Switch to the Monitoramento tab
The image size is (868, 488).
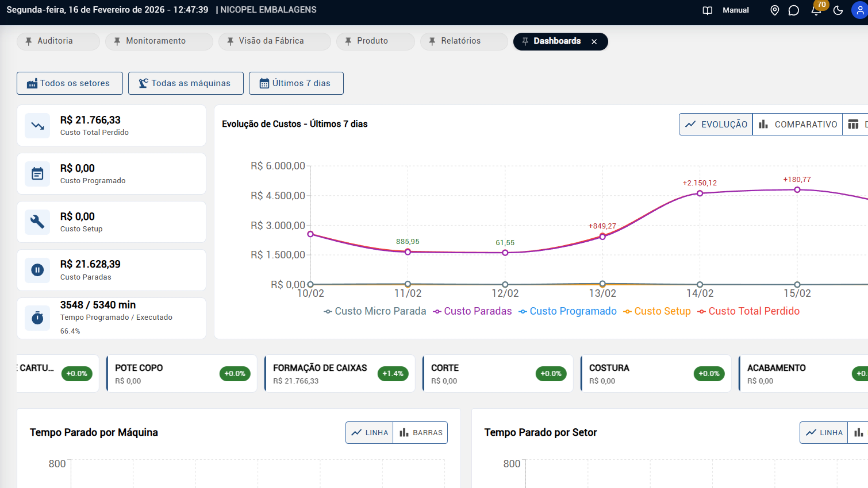(159, 41)
